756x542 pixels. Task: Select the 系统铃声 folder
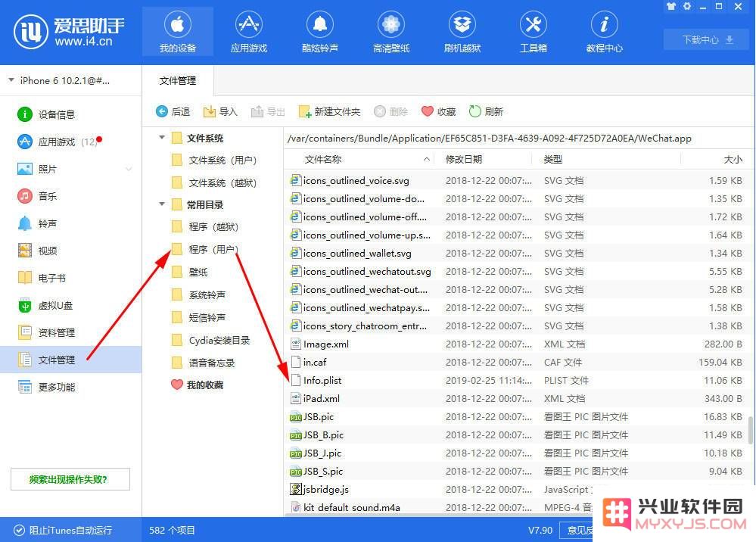tap(198, 294)
